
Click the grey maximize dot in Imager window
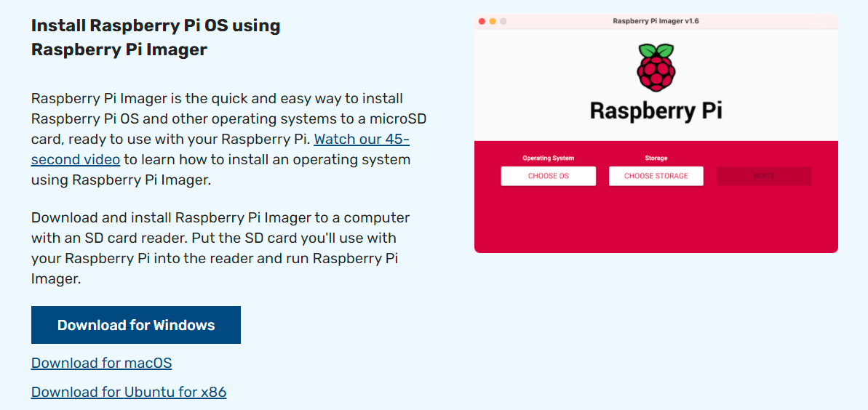503,22
